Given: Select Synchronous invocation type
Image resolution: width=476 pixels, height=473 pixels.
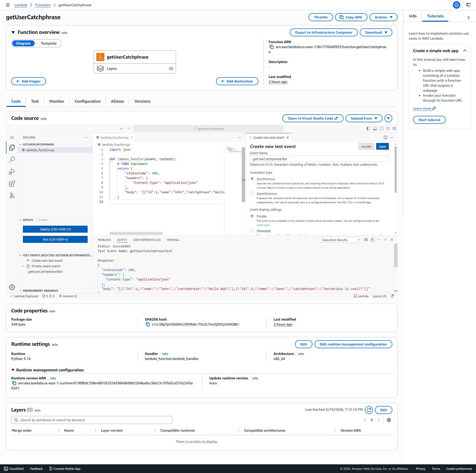Looking at the screenshot, I should pos(252,179).
